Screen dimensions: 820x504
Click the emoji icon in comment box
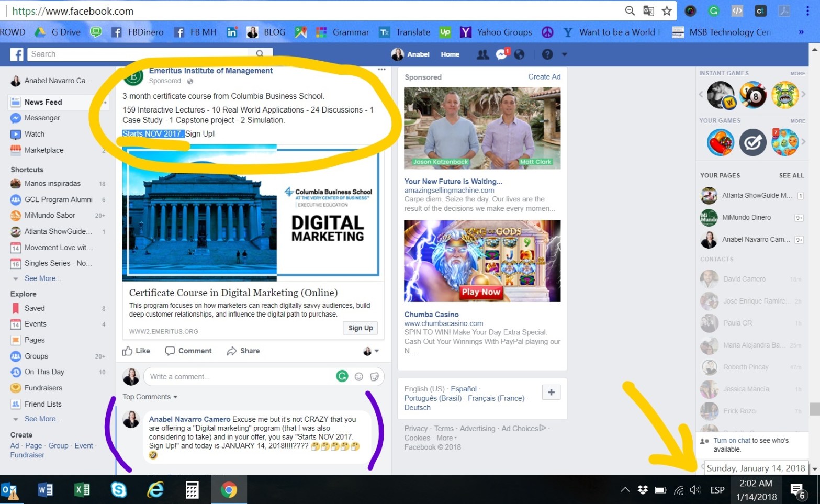pos(359,376)
